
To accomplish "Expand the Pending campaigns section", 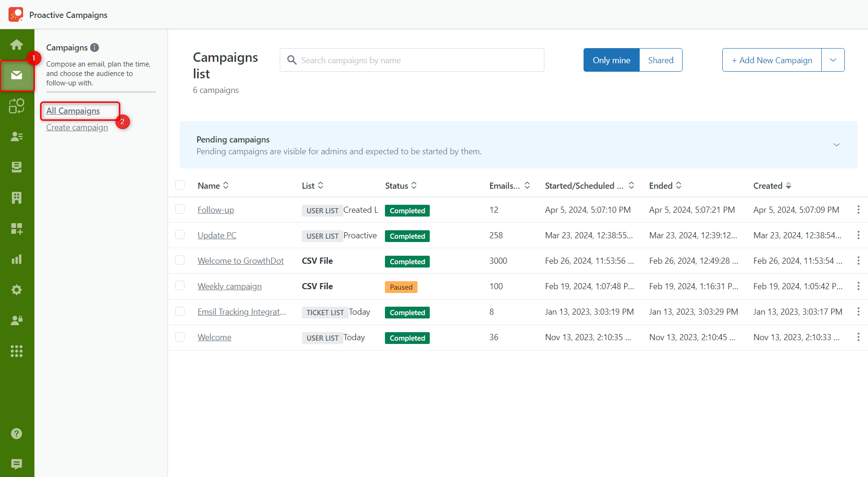I will (x=836, y=145).
